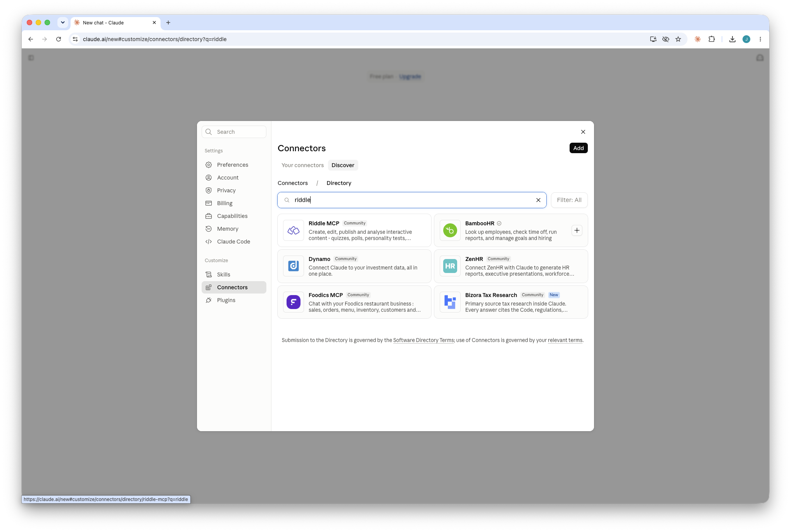791x532 pixels.
Task: Go back in browser history
Action: point(31,39)
